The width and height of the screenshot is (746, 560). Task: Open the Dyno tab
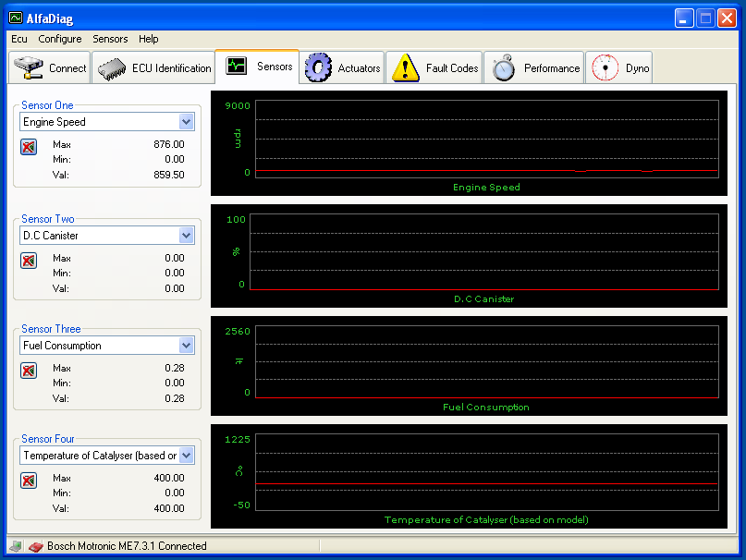pyautogui.click(x=619, y=68)
